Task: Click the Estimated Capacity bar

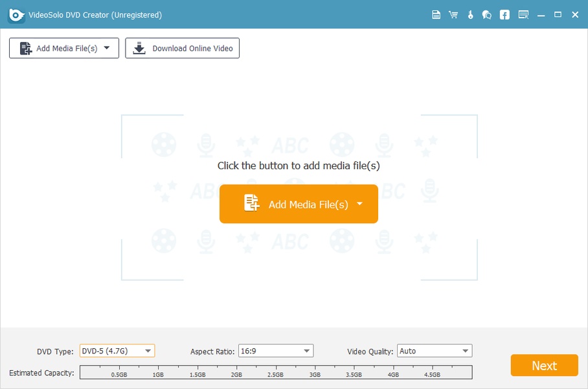Action: 276,372
